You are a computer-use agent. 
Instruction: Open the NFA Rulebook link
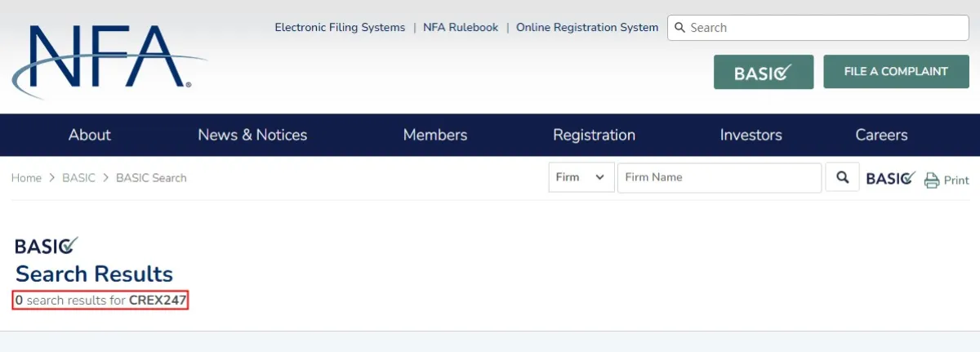(461, 27)
